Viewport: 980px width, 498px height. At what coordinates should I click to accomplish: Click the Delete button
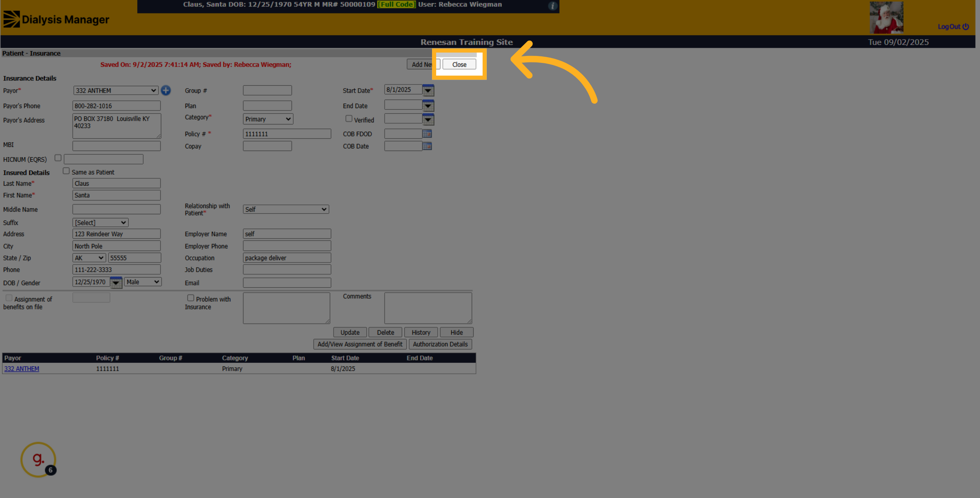385,332
